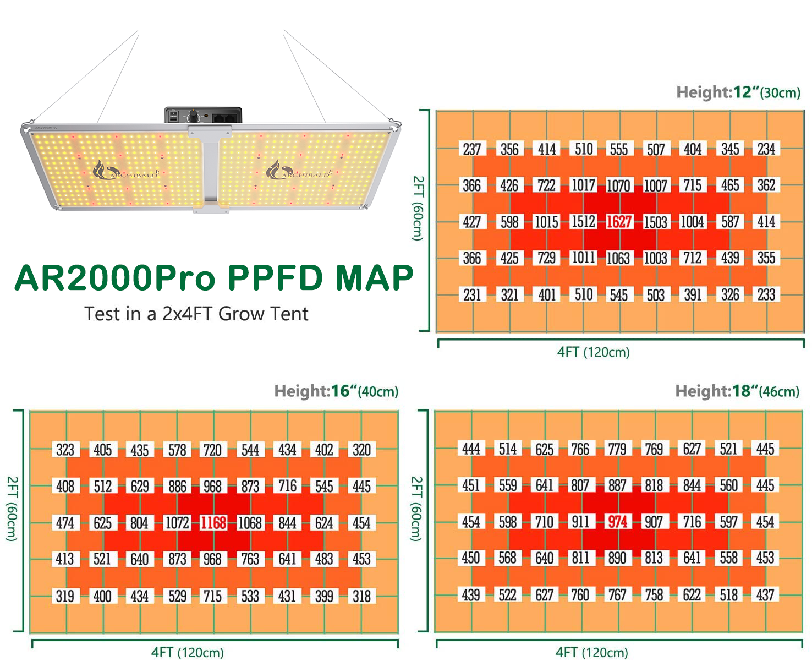
Task: Select the 555 reading in the 12" map
Action: (619, 149)
